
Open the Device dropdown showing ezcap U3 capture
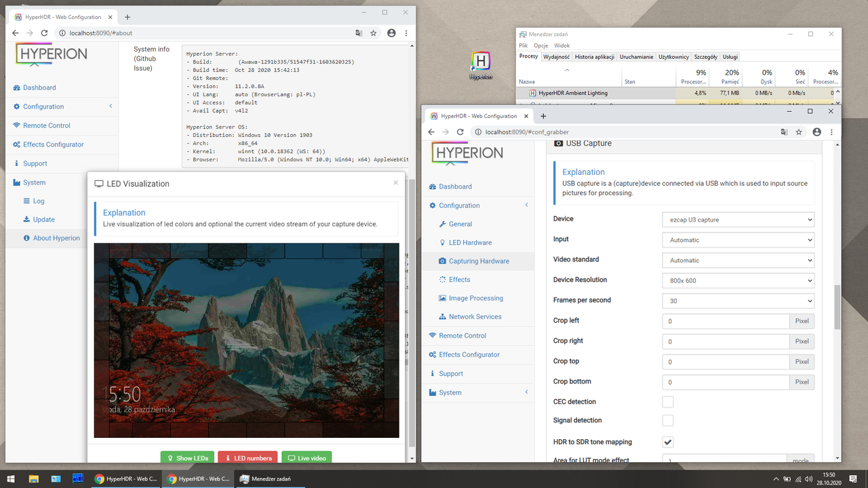tap(738, 220)
